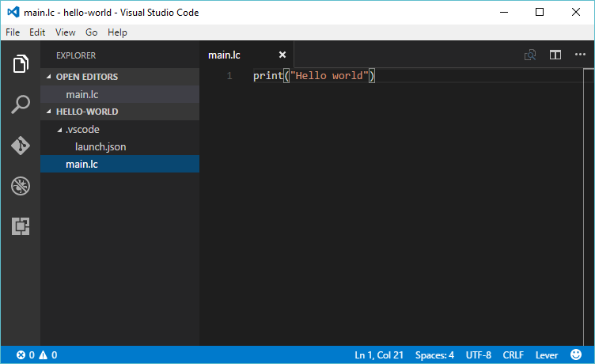
Task: Open the Debug view icon
Action: pos(21,186)
